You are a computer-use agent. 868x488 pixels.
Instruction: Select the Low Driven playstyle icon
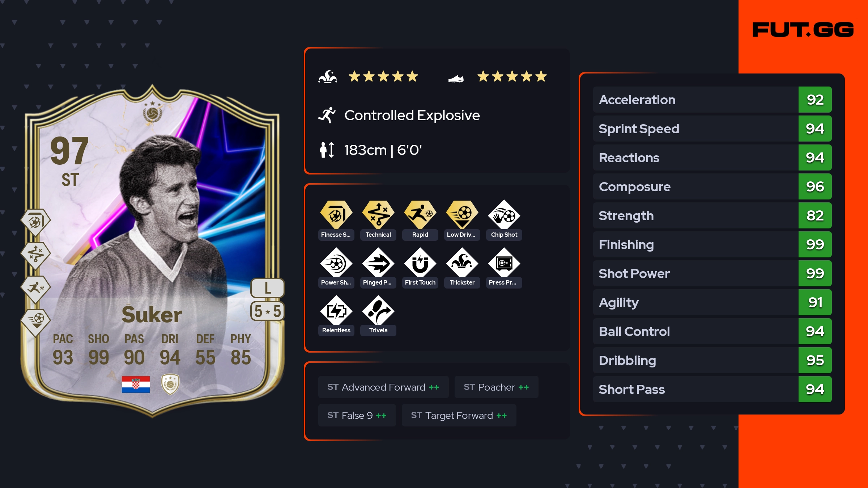(462, 215)
